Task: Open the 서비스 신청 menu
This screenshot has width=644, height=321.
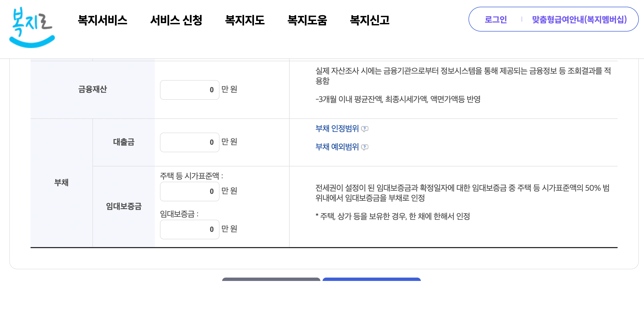Action: click(x=176, y=20)
